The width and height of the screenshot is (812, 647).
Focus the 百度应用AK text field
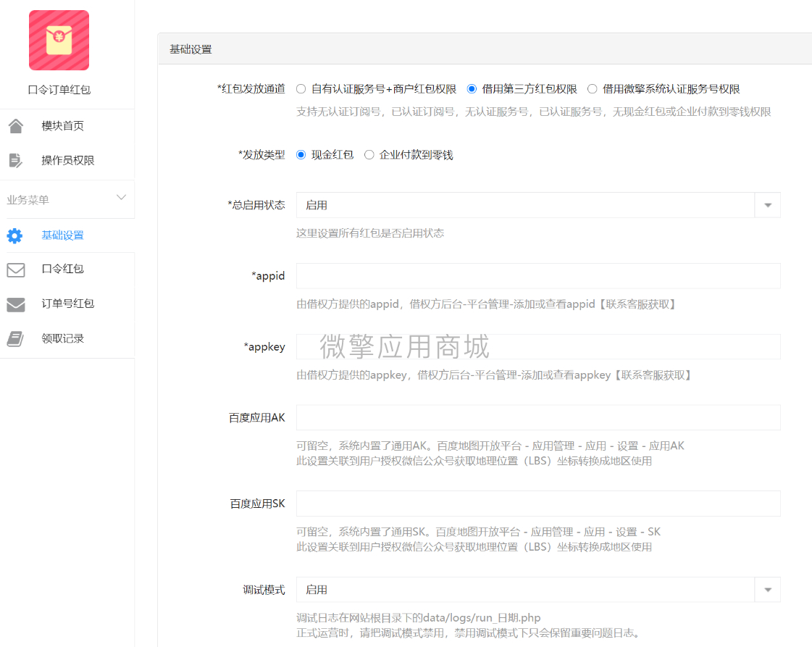tap(538, 417)
